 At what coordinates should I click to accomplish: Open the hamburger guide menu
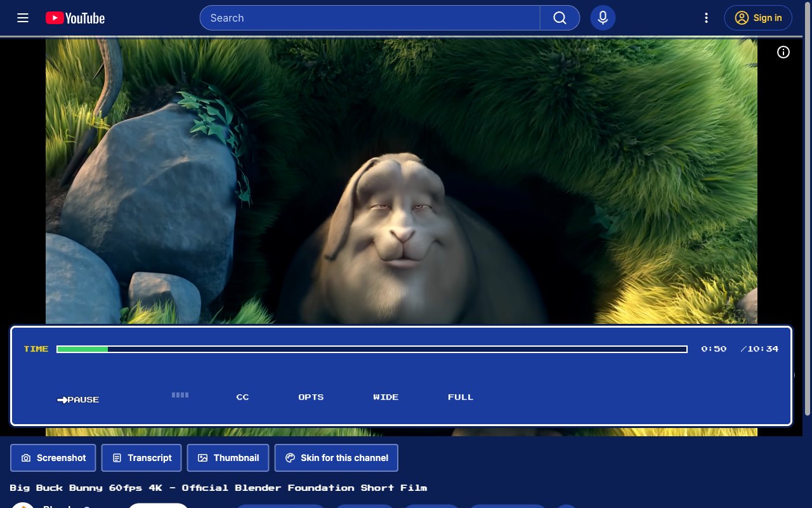[23, 18]
